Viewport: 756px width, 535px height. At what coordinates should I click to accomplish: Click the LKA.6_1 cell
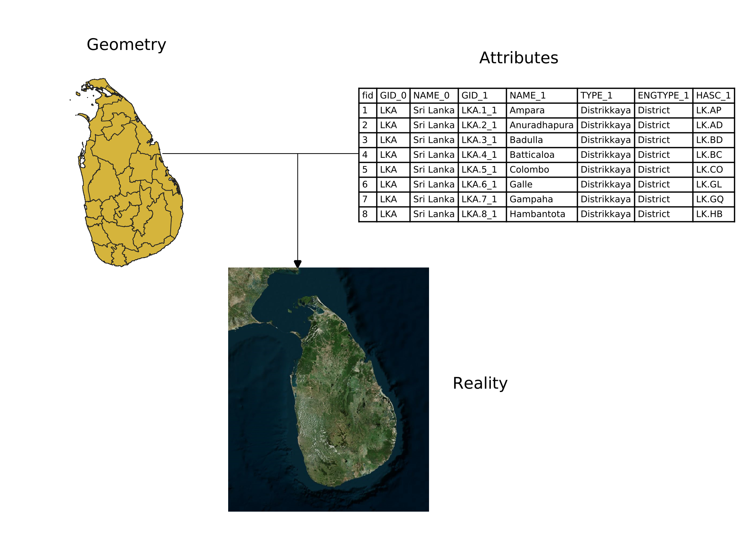482,184
